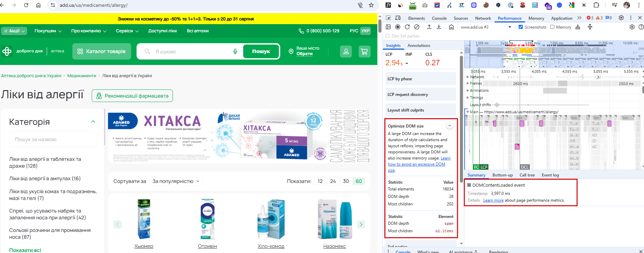The image size is (644, 253).
Task: Open the www.add.ua #2 recording selector
Action: tap(486, 27)
